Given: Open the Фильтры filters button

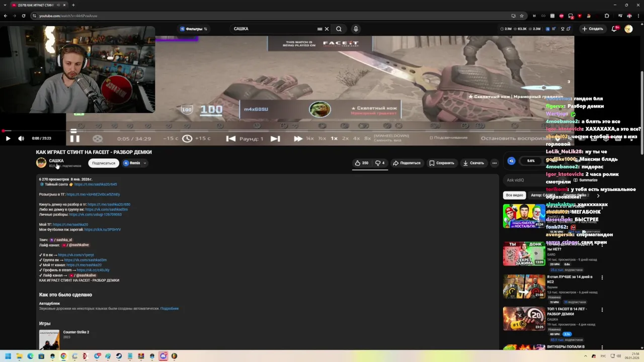Looking at the screenshot, I should click(x=194, y=29).
